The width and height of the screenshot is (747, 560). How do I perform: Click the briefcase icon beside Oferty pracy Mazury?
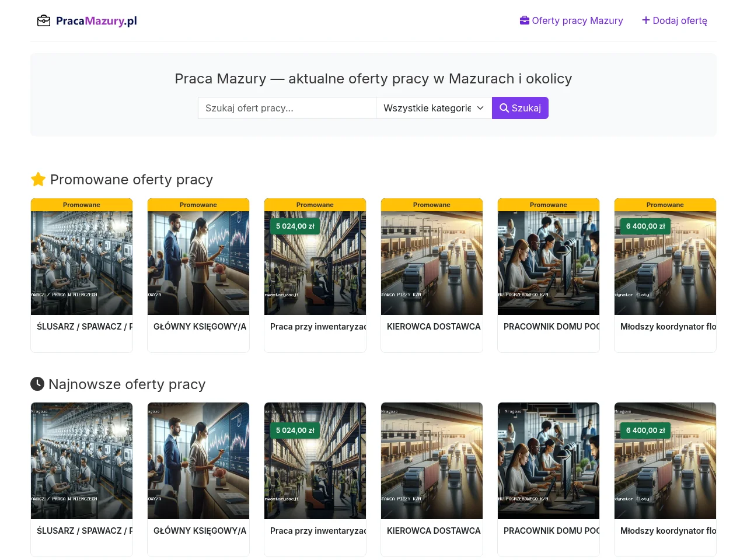525,20
